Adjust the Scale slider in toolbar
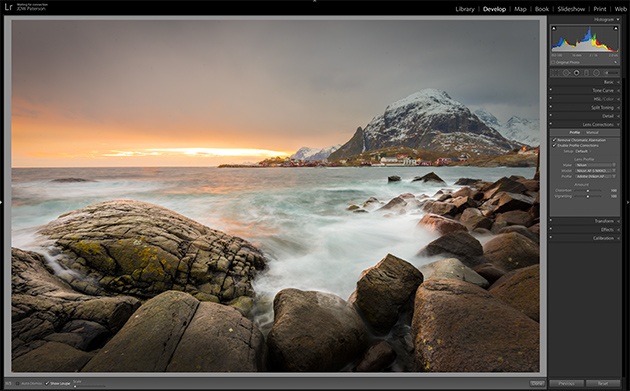This screenshot has width=630, height=391. 89,386
